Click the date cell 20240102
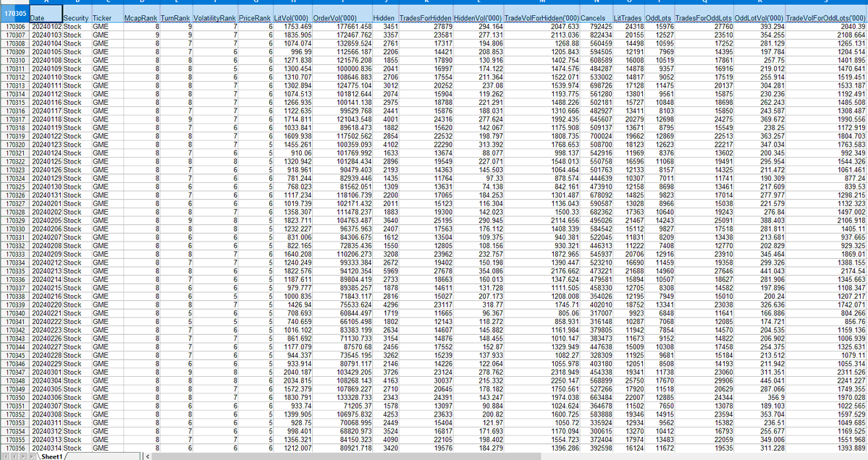 click(x=46, y=26)
